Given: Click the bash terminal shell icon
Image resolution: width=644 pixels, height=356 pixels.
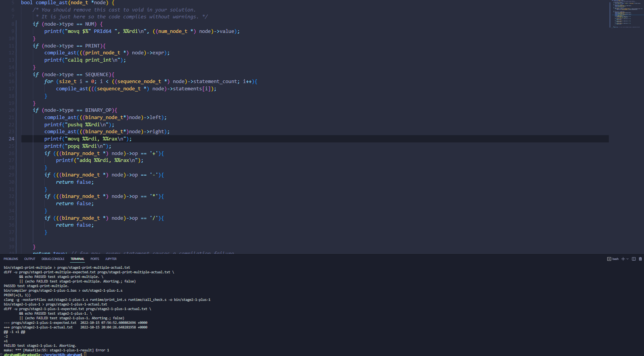Looking at the screenshot, I should (x=609, y=259).
